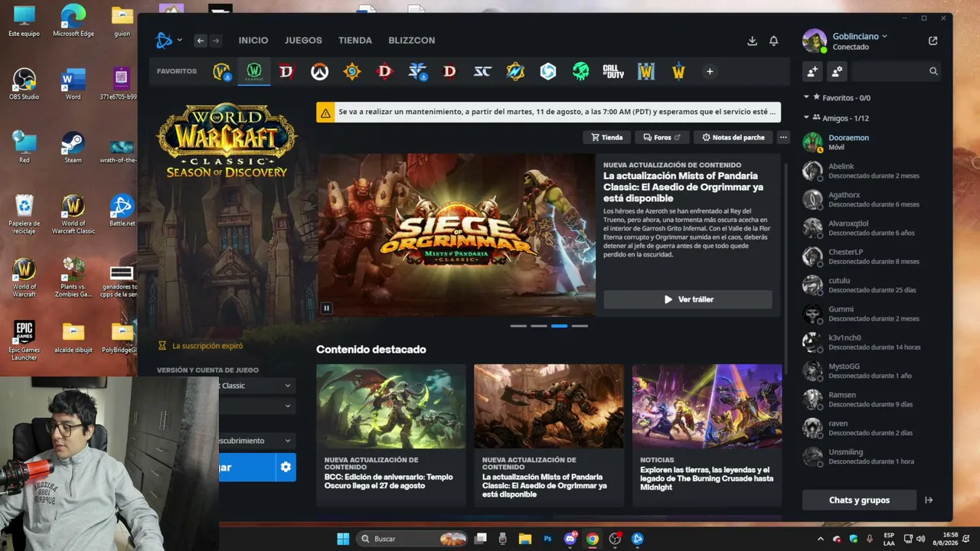The width and height of the screenshot is (980, 551).
Task: Click the Buscar taskbar search box
Action: tap(412, 539)
